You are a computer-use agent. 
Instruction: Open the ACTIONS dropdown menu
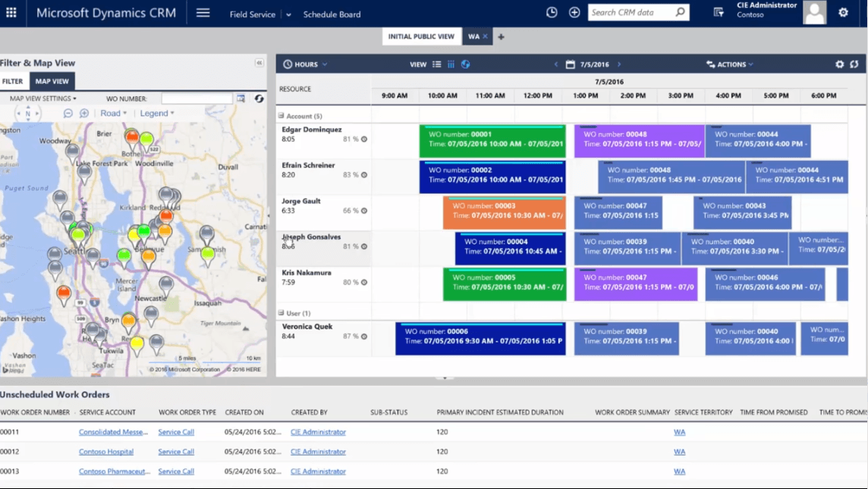[x=730, y=65]
